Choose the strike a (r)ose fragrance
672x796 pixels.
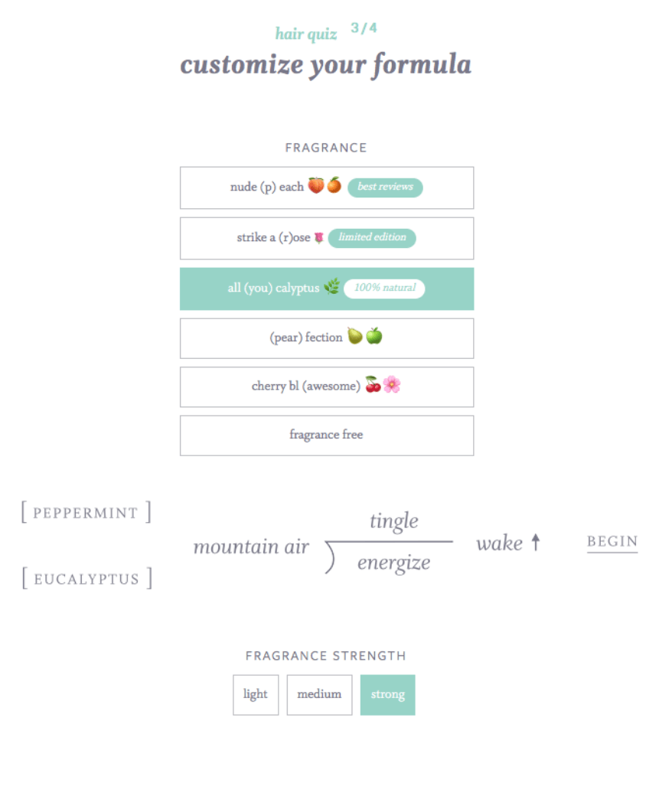click(x=327, y=238)
